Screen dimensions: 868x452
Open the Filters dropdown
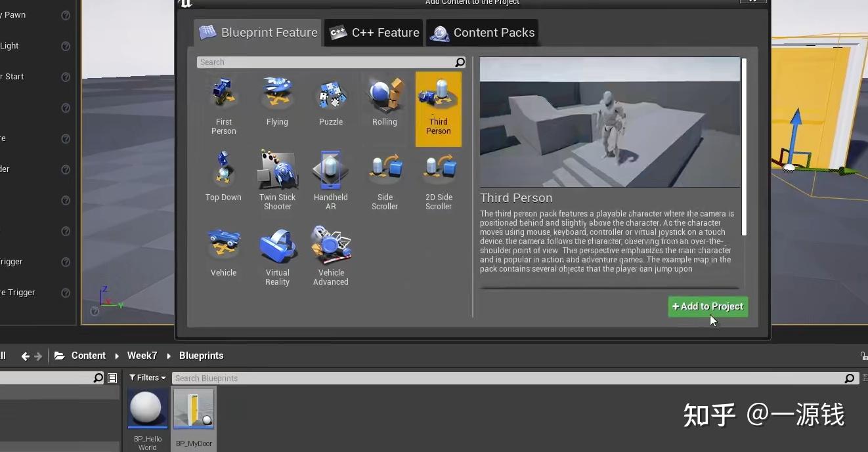148,378
